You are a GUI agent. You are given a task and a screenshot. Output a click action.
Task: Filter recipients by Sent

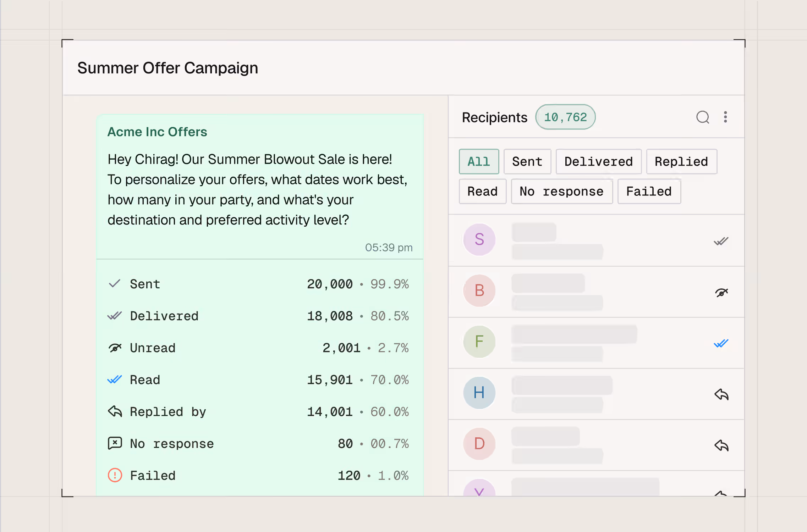(x=527, y=162)
